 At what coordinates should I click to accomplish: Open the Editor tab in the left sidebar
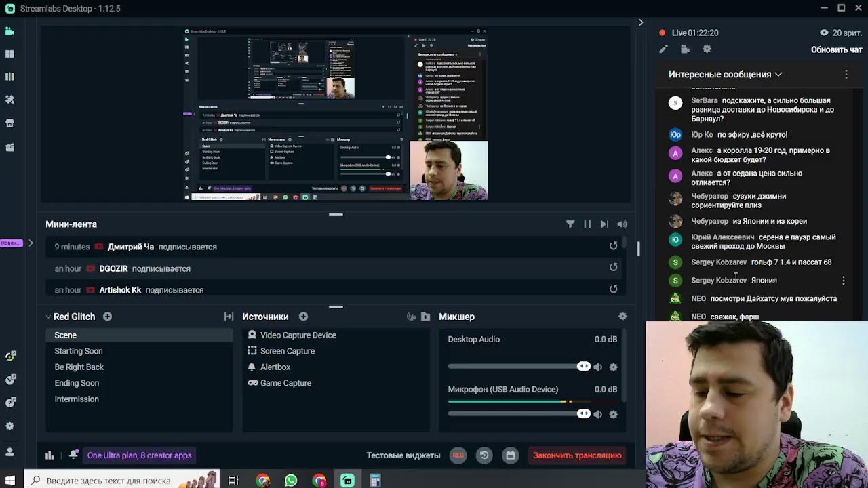click(x=9, y=31)
